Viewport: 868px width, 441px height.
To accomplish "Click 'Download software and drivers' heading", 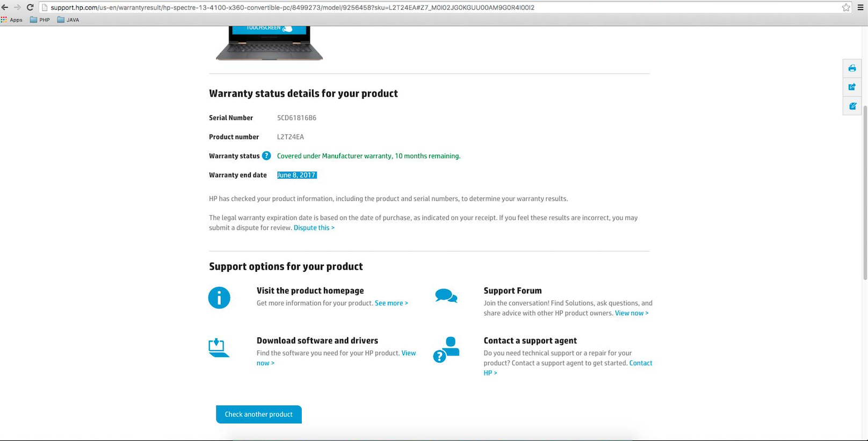I will 317,341.
